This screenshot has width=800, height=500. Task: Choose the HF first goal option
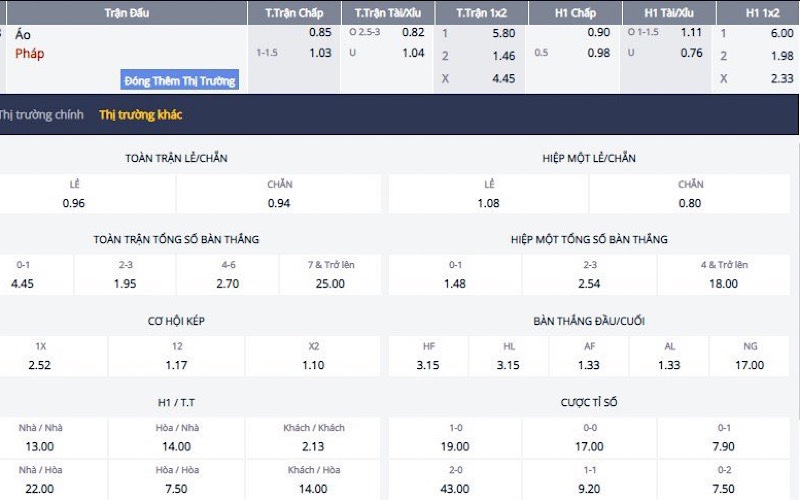428,365
